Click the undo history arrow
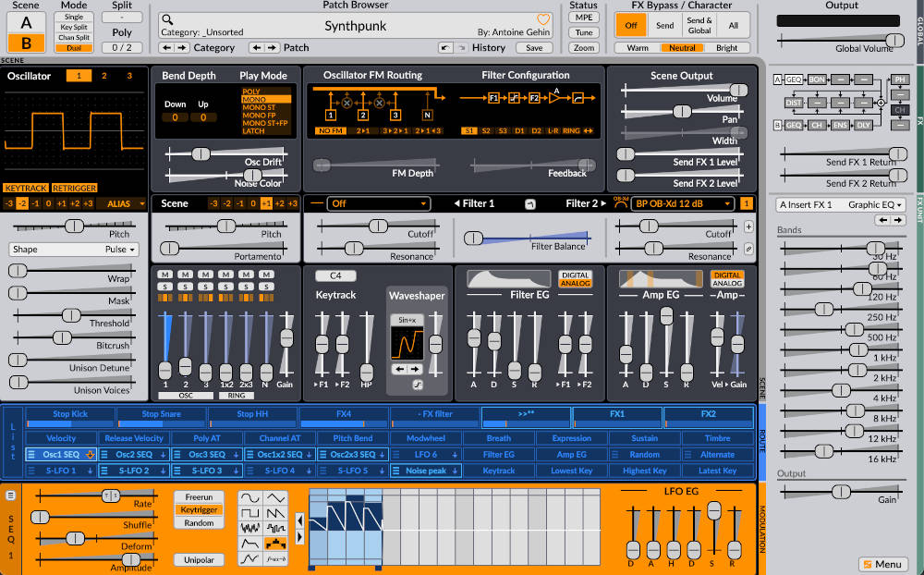The image size is (924, 575). pos(445,48)
